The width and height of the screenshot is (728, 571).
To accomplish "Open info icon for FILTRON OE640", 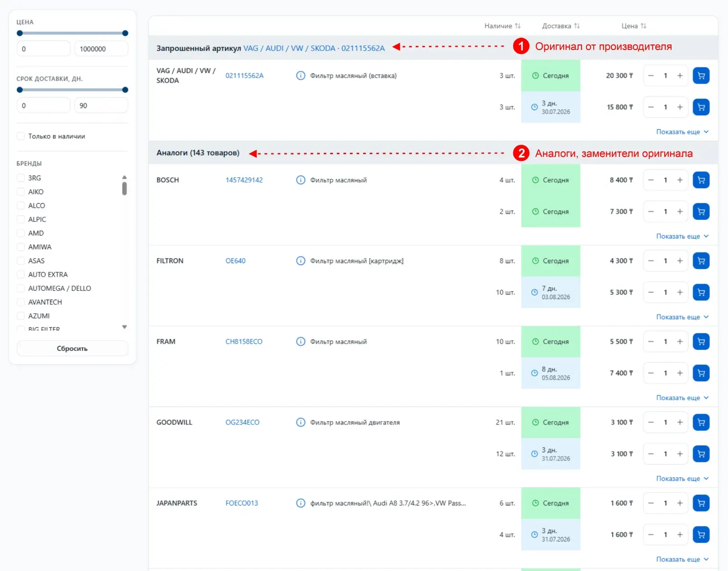I will pyautogui.click(x=301, y=261).
